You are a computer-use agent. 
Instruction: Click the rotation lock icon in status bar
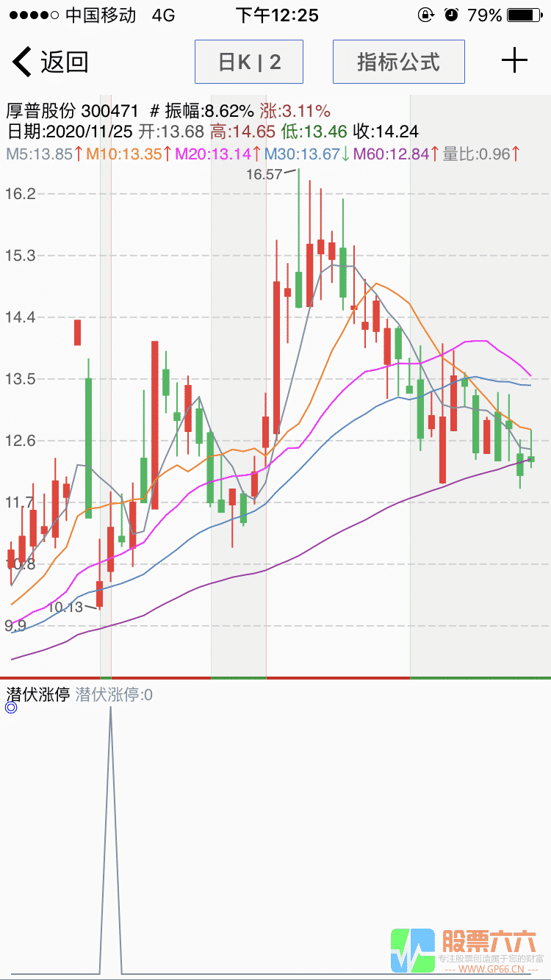(425, 15)
